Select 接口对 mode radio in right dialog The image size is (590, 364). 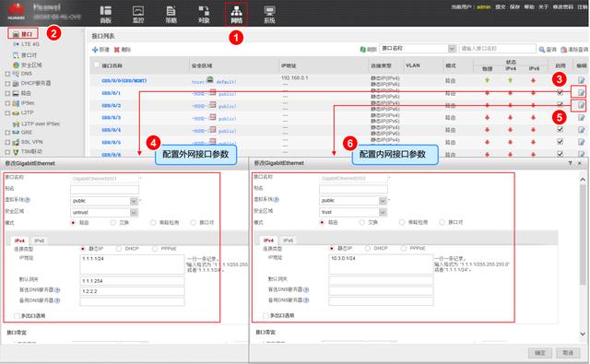pos(442,222)
